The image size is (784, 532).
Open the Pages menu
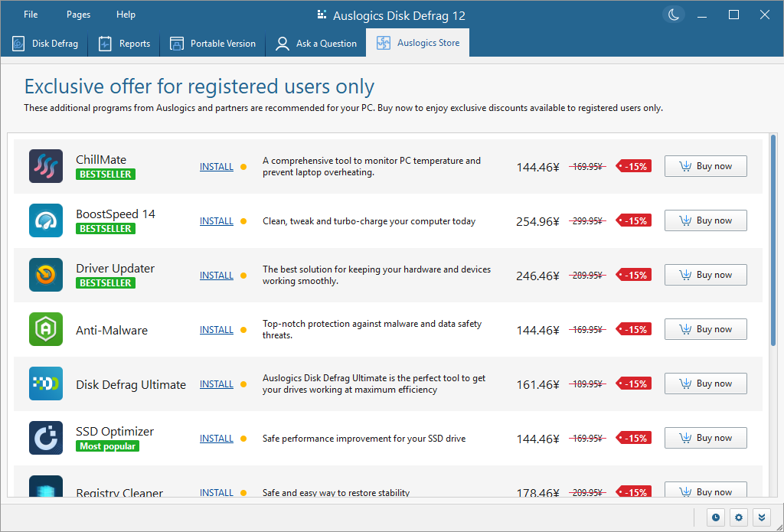[79, 15]
